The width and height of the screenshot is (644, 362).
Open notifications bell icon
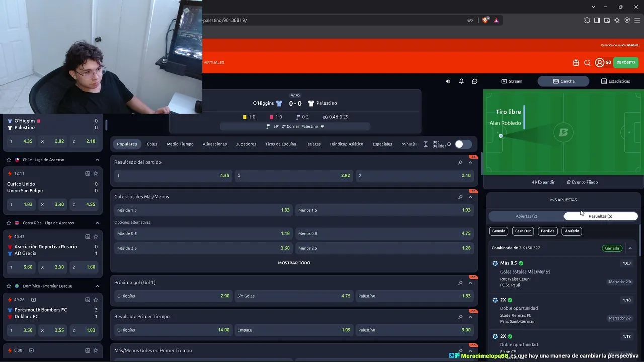[461, 81]
